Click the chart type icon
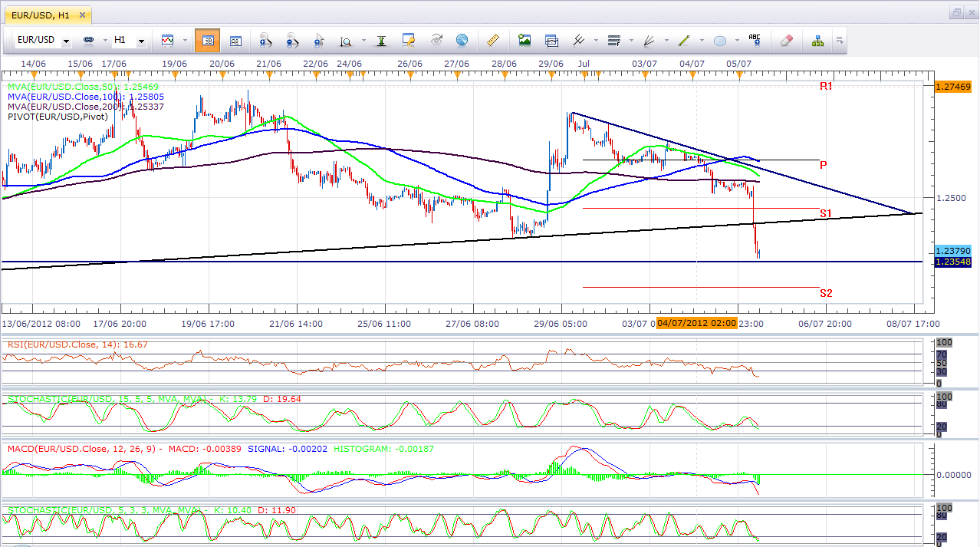 click(x=166, y=40)
